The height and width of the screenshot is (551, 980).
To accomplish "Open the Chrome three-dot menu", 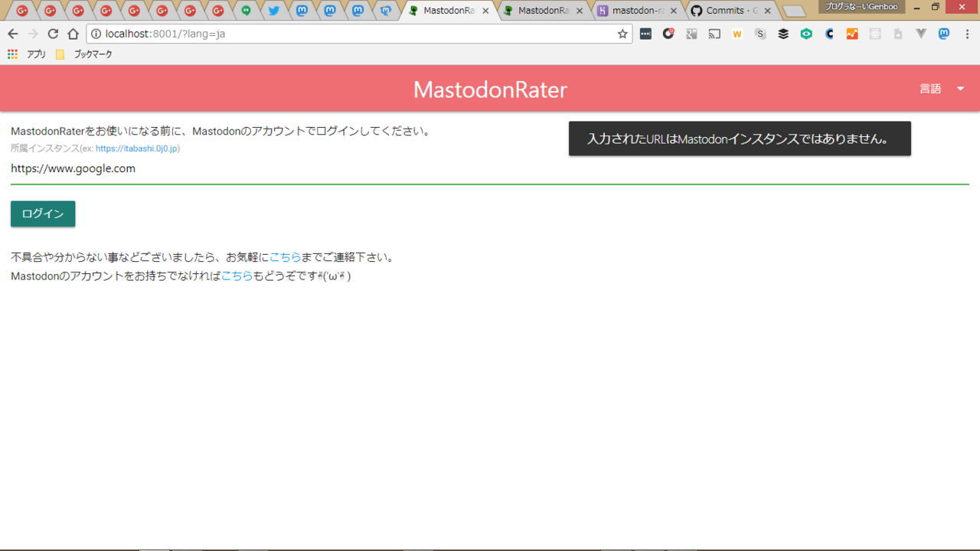I will 967,34.
